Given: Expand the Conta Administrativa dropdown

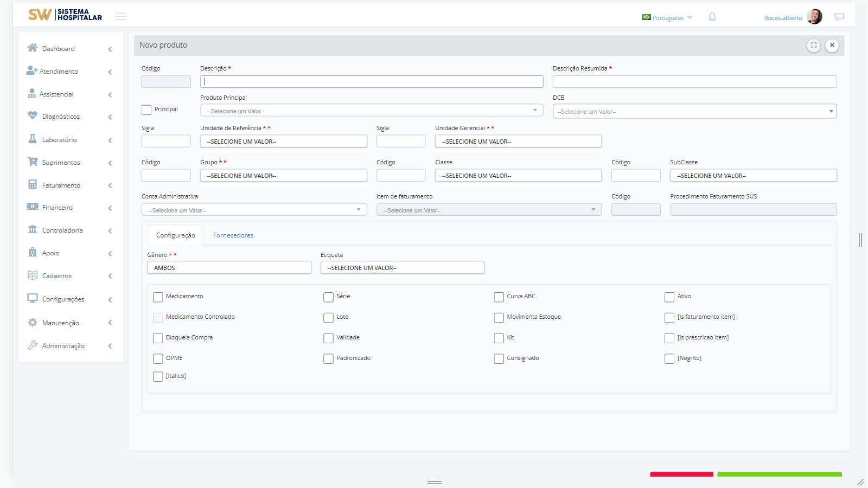Looking at the screenshot, I should coord(254,210).
